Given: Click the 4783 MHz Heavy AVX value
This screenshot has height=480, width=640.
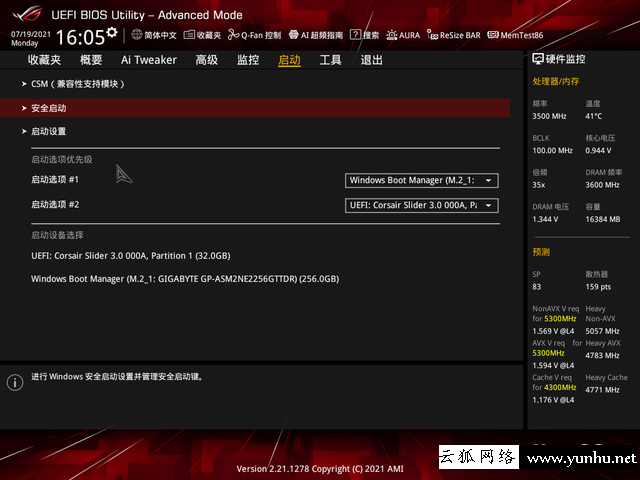Looking at the screenshot, I should pyautogui.click(x=602, y=356).
